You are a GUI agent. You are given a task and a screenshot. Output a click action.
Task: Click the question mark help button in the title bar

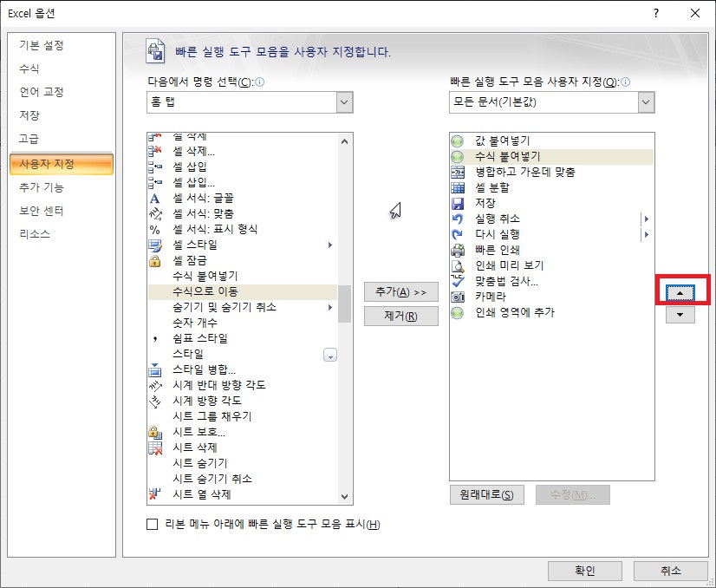[x=656, y=13]
